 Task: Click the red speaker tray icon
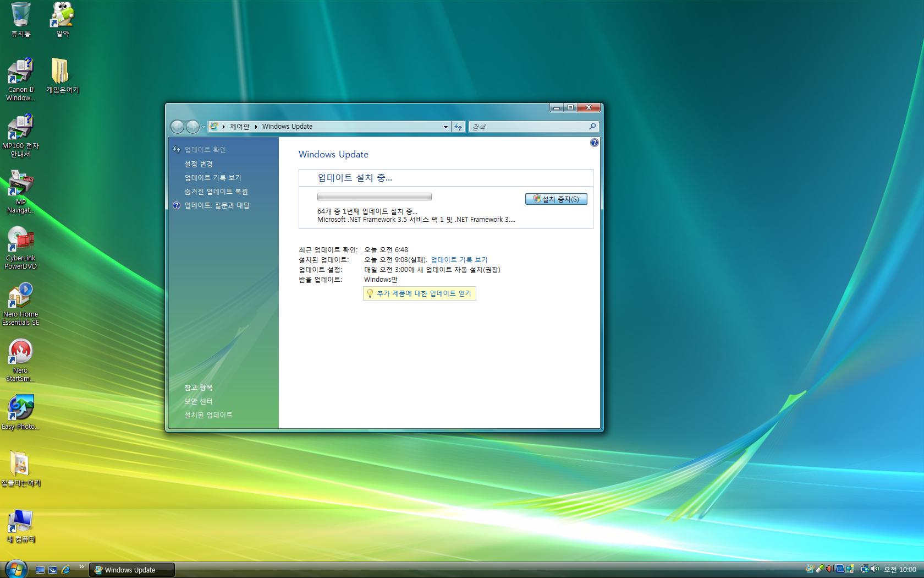pos(829,569)
